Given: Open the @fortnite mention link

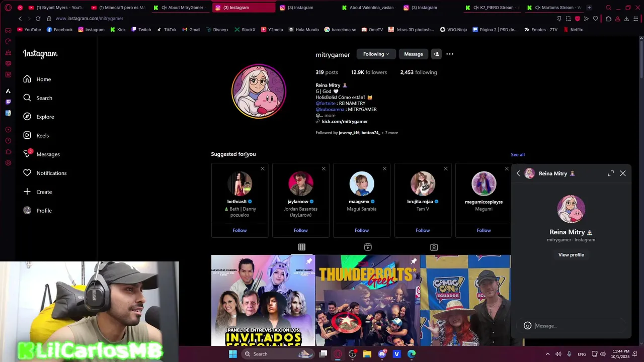Looking at the screenshot, I should [x=325, y=103].
